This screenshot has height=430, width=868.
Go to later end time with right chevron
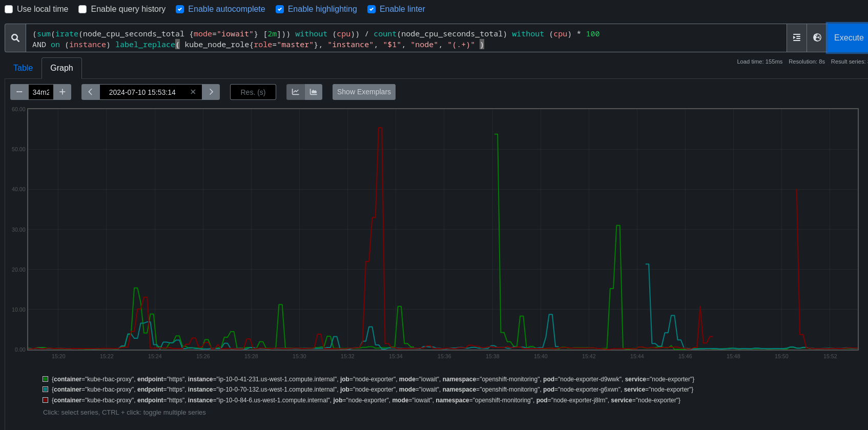point(211,92)
